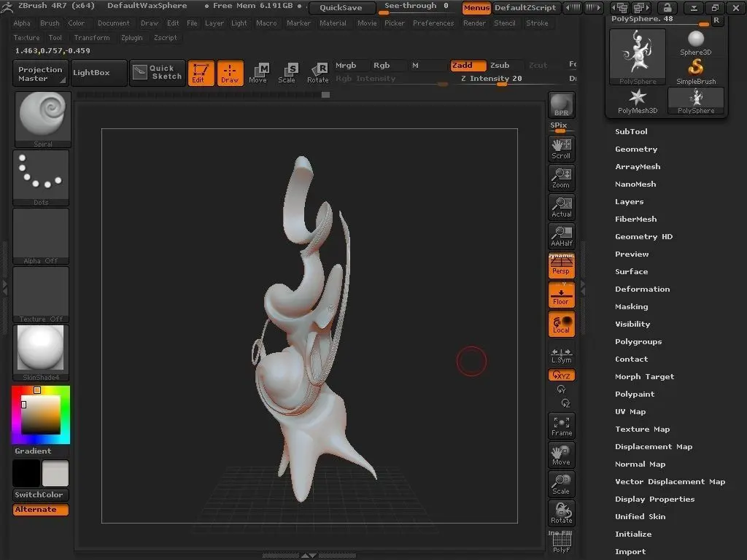Click the Alternate button
Image resolution: width=747 pixels, height=560 pixels.
click(41, 510)
